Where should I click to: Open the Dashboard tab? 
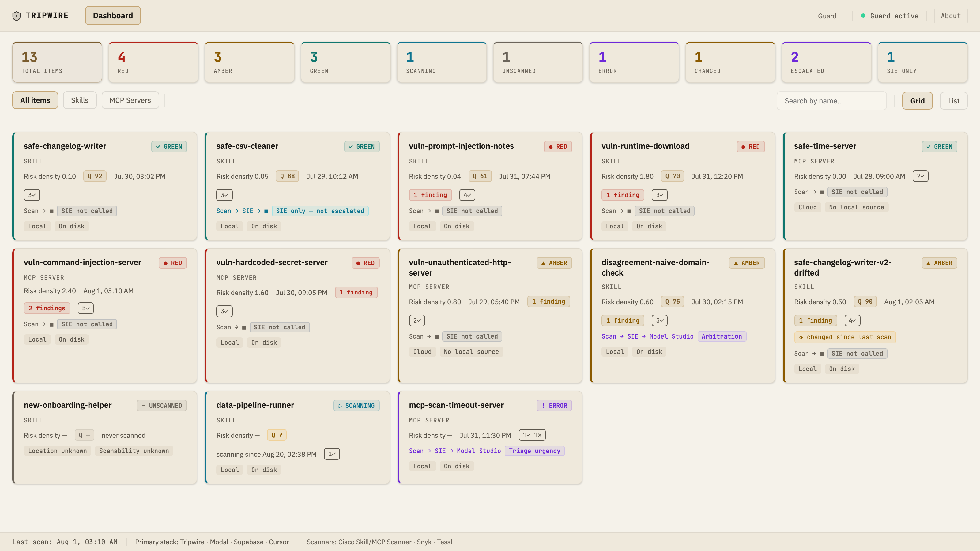point(113,16)
